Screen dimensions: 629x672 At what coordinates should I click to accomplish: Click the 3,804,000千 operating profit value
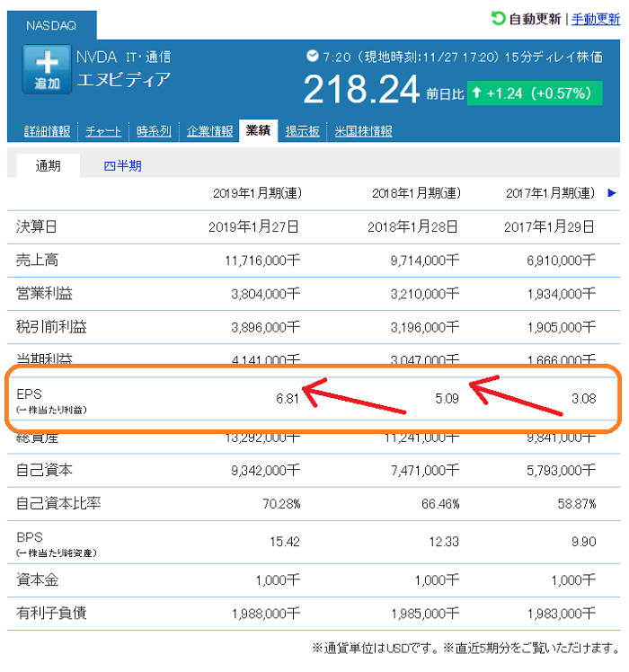[266, 294]
